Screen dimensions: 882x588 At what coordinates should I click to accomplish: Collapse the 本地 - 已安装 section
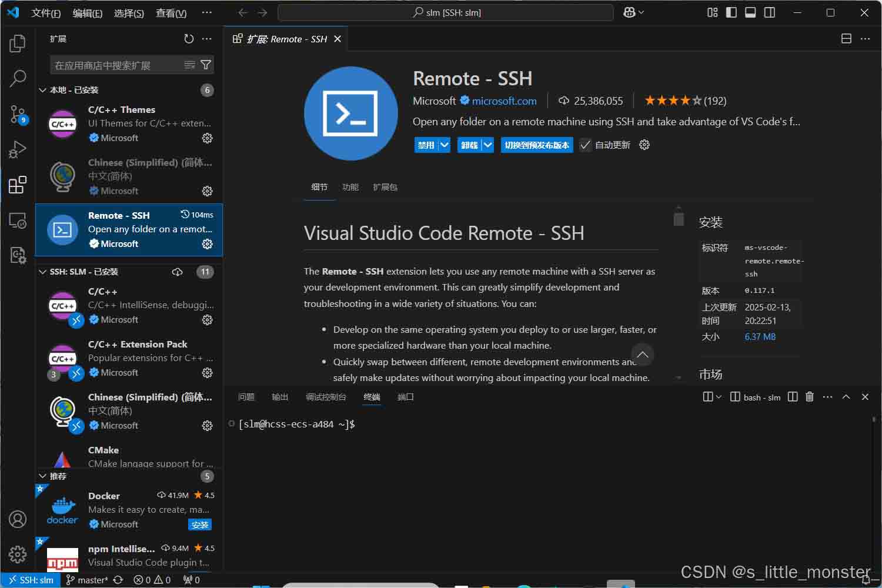(42, 90)
